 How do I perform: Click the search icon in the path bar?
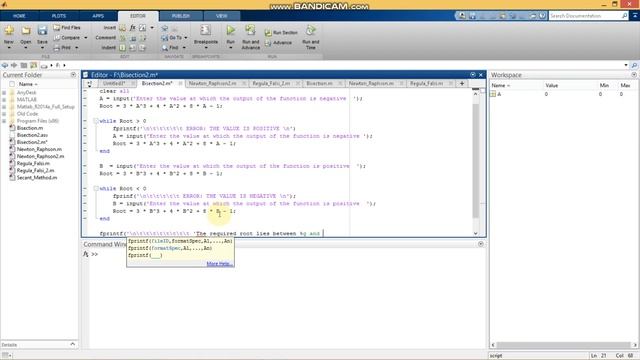coord(634,65)
